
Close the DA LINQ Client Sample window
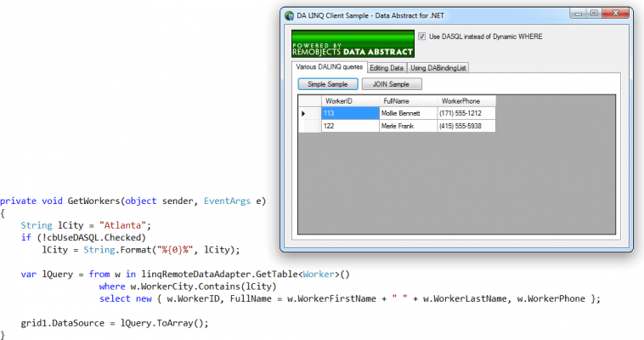(615, 14)
